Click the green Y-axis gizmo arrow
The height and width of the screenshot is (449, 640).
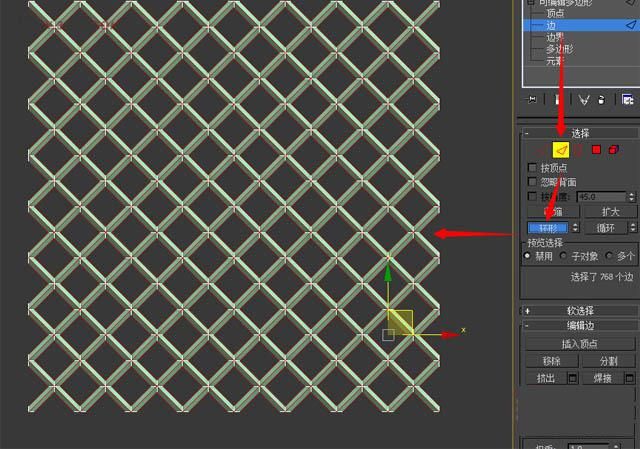pyautogui.click(x=388, y=274)
